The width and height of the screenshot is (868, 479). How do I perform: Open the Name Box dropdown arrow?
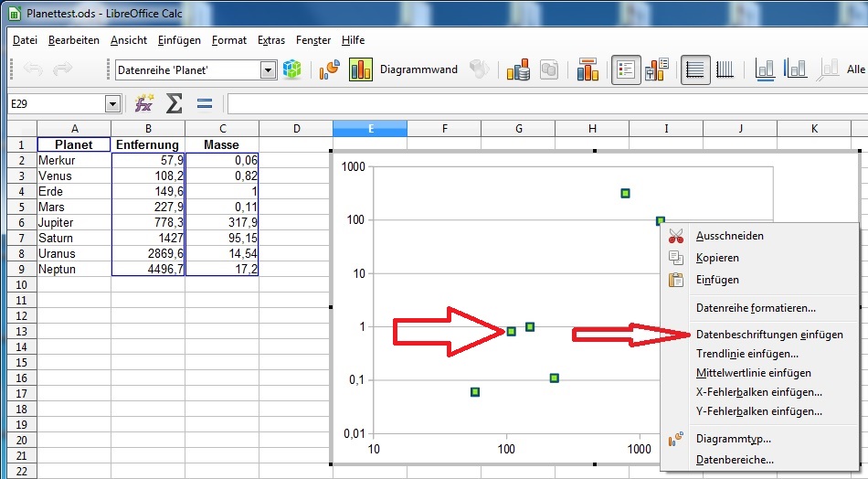pos(112,104)
